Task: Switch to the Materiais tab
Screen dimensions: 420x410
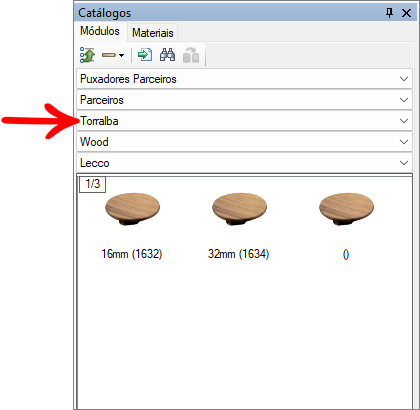Action: pyautogui.click(x=153, y=33)
